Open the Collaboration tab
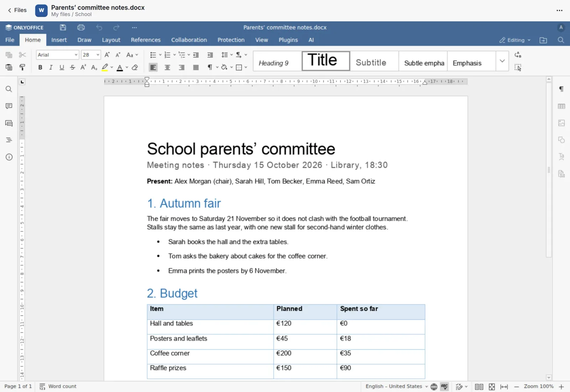 click(189, 40)
